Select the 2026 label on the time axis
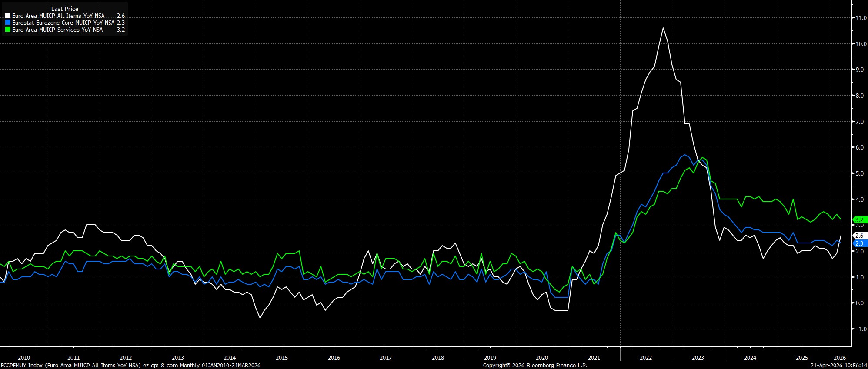Image resolution: width=868 pixels, height=369 pixels. click(x=839, y=358)
